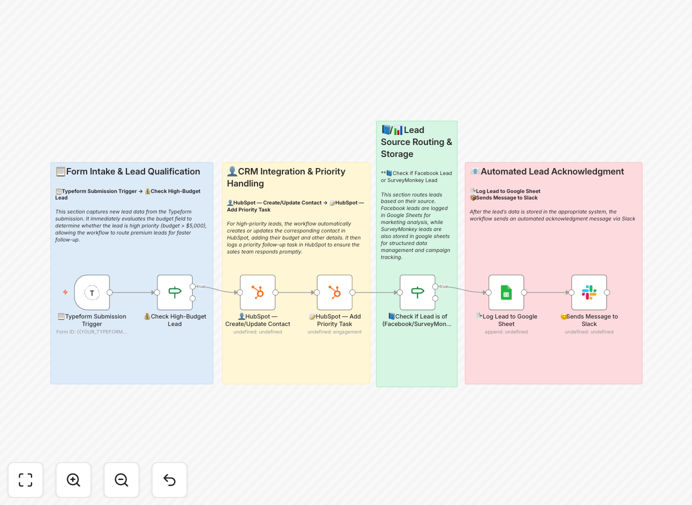The width and height of the screenshot is (692, 505).
Task: Reset the canvas zoom level
Action: coord(169,480)
